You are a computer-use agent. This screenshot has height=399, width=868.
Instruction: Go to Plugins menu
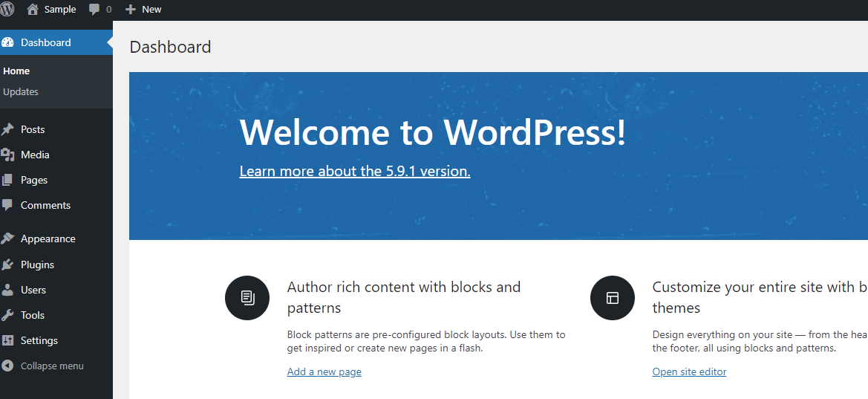coord(56,265)
